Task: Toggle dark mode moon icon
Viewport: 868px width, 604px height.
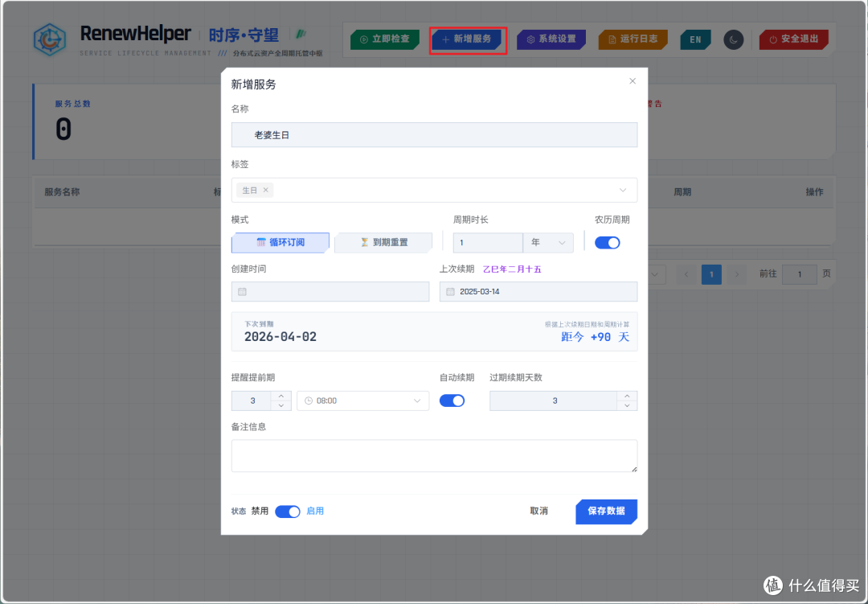Action: (734, 39)
